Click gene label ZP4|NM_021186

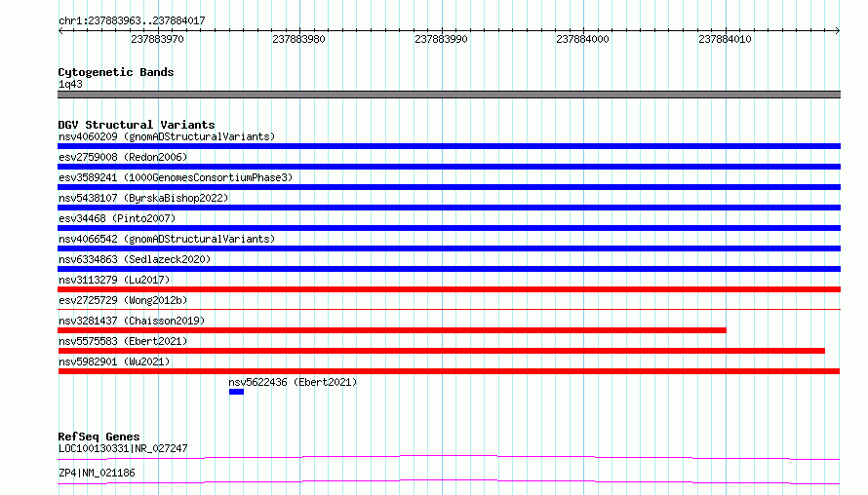click(x=97, y=473)
